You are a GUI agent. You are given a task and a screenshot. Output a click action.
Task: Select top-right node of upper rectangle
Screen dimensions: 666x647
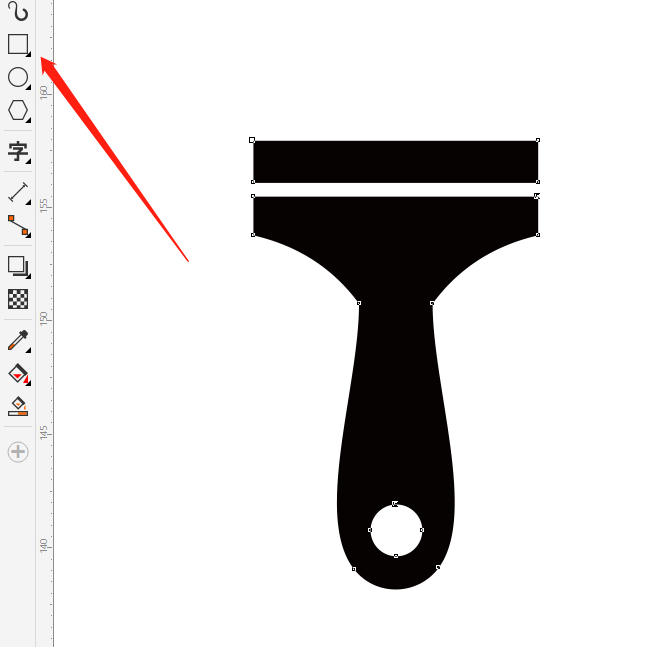pyautogui.click(x=538, y=140)
